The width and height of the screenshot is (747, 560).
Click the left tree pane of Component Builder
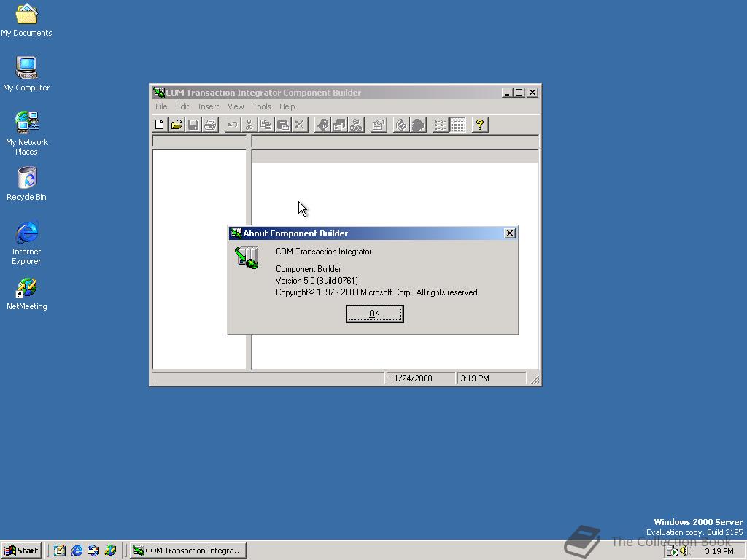pyautogui.click(x=200, y=260)
